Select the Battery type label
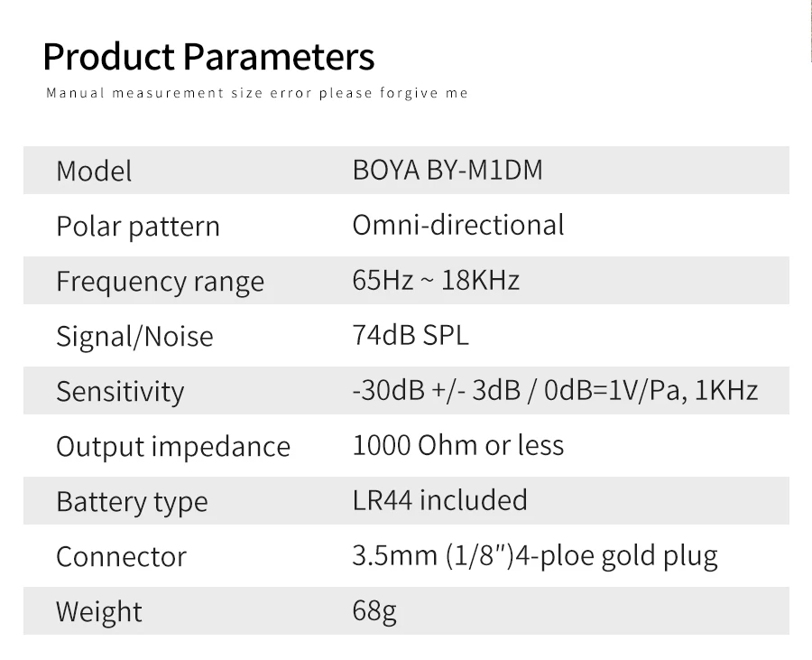 [x=132, y=502]
